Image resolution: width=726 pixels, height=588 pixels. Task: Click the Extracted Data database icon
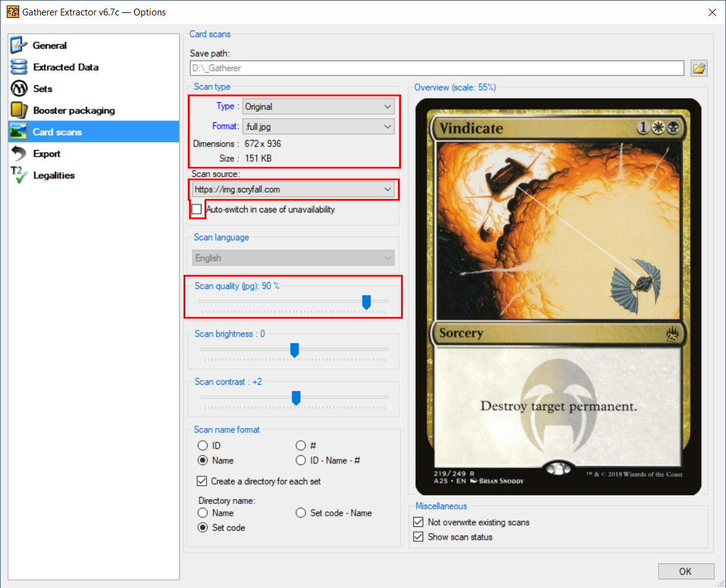coord(19,67)
